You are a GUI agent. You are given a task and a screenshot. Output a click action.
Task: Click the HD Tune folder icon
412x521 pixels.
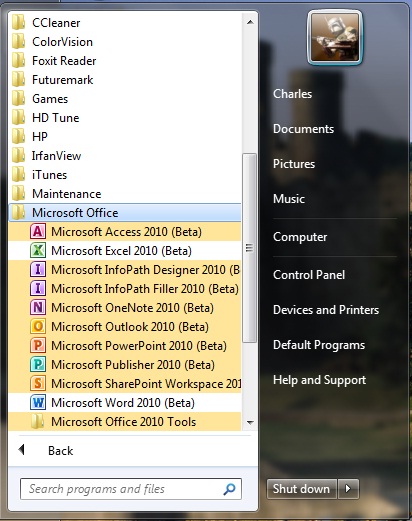[19, 118]
